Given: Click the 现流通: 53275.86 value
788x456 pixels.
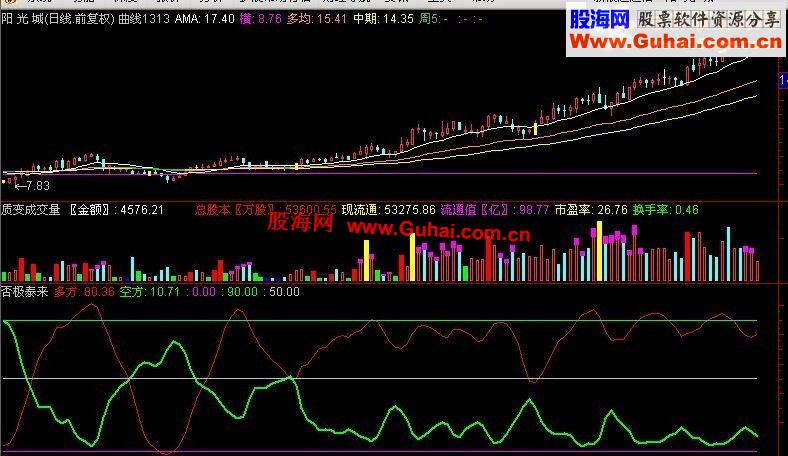Looking at the screenshot, I should pyautogui.click(x=388, y=210).
